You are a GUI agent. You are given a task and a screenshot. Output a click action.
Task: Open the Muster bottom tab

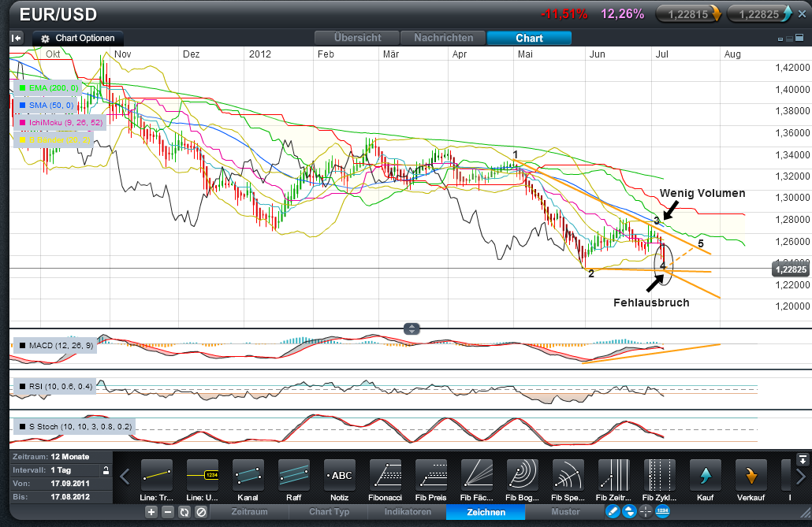(565, 511)
